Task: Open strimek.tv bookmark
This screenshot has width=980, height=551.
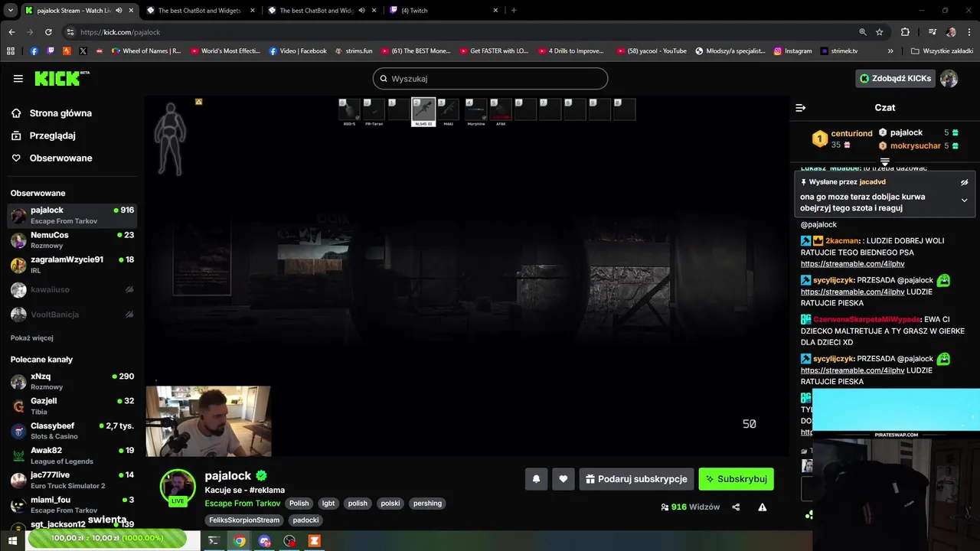Action: tap(838, 51)
